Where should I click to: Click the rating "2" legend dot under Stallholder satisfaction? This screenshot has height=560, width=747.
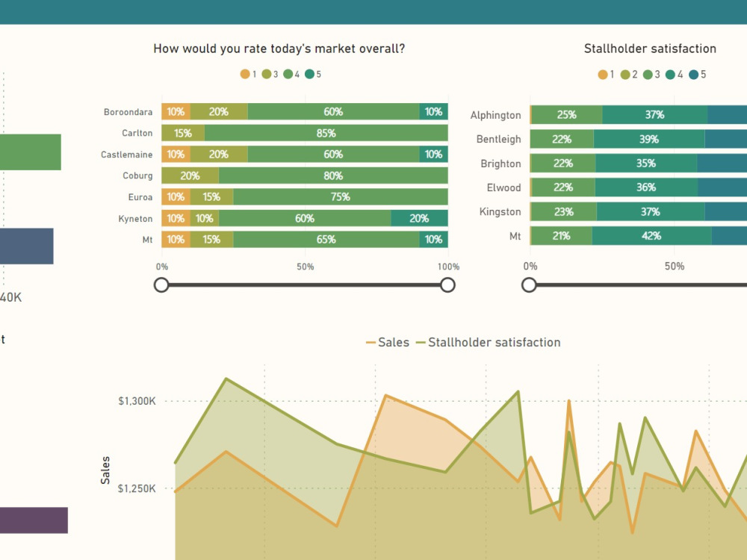tap(624, 74)
